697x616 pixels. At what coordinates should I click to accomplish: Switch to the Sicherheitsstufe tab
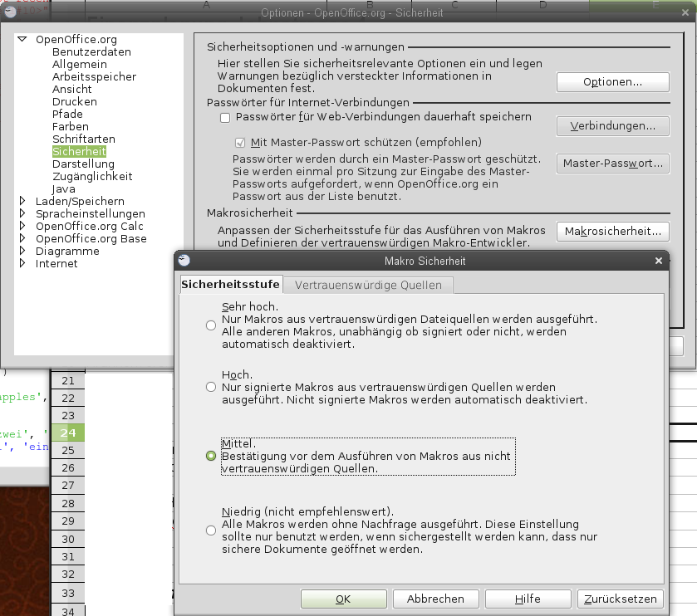click(x=230, y=285)
